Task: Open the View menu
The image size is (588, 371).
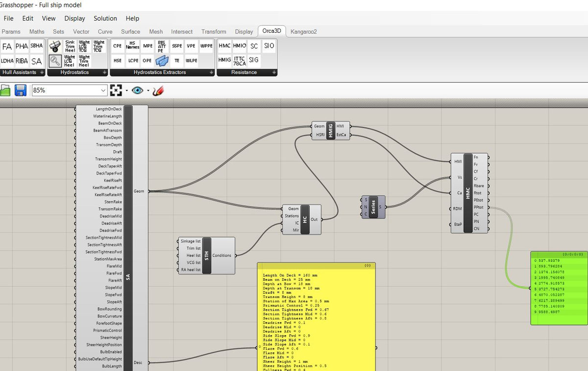Action: (x=49, y=18)
